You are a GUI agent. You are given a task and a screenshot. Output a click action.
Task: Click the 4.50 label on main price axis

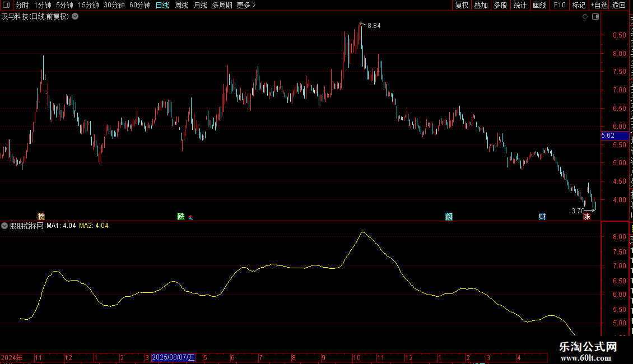(619, 181)
